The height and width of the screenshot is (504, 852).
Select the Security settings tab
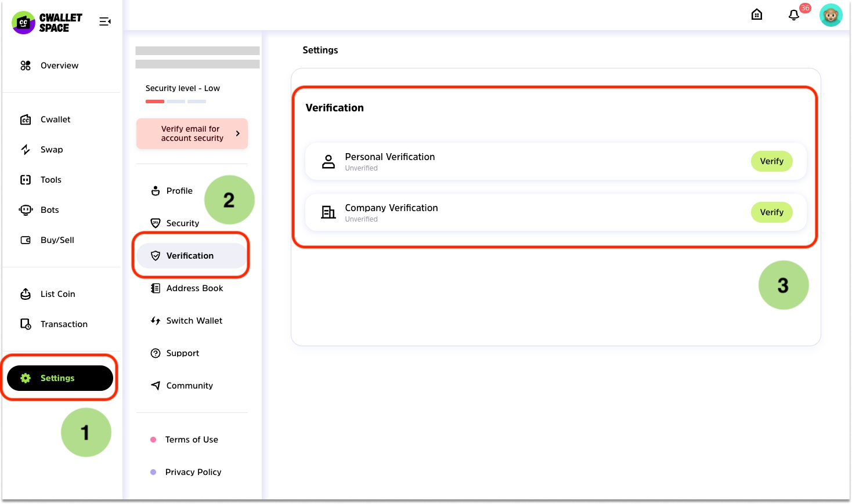click(x=182, y=223)
